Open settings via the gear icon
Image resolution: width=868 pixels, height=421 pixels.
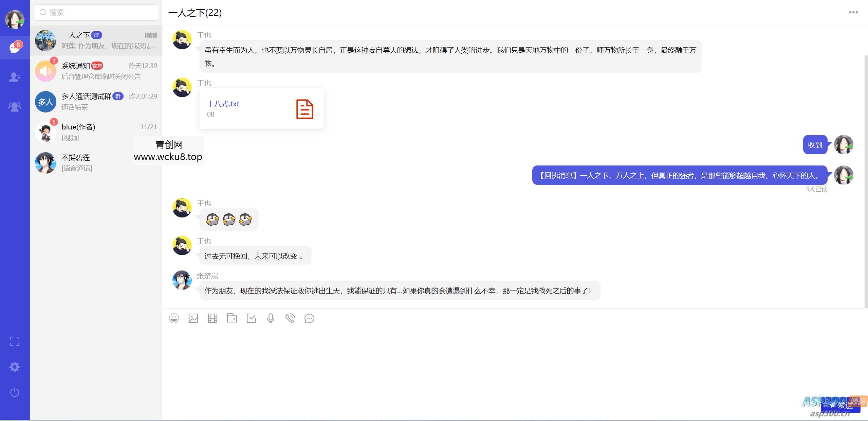pyautogui.click(x=14, y=367)
